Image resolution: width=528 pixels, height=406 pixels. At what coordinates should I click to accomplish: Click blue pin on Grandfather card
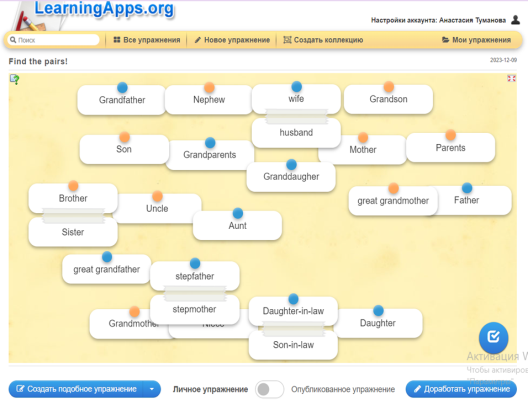pos(122,88)
